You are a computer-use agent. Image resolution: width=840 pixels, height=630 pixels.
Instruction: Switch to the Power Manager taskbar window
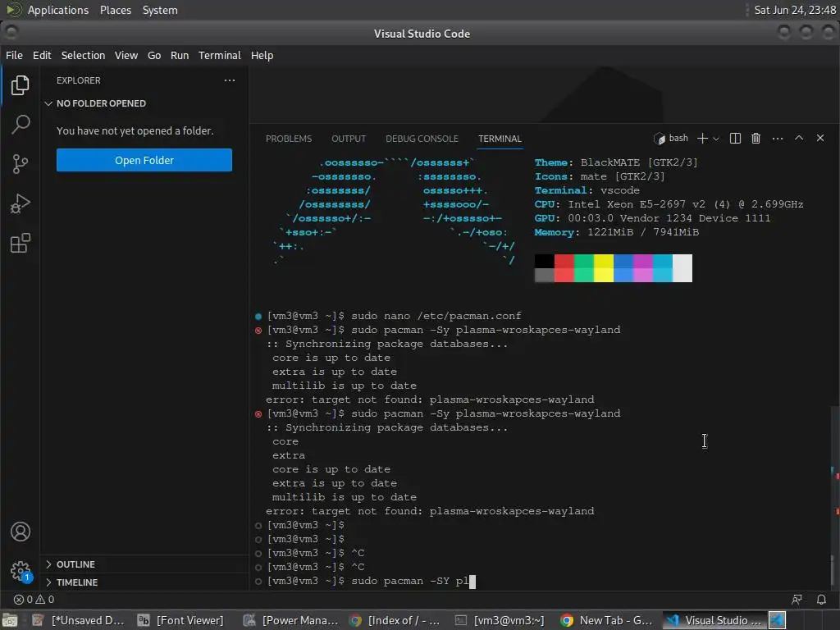[291, 620]
